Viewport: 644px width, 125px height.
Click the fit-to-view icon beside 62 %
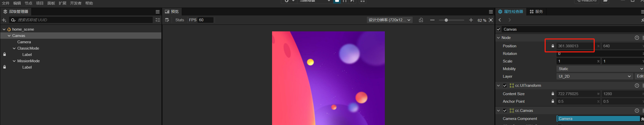pos(491,20)
